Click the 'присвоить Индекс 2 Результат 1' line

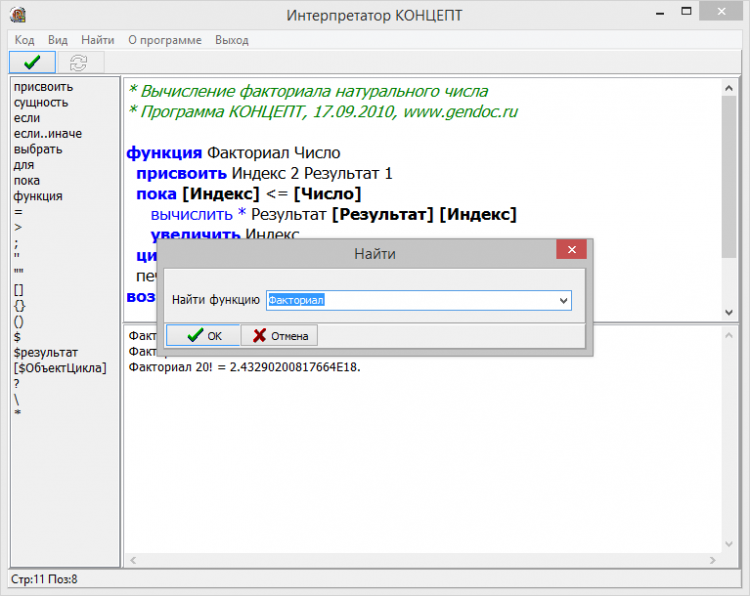tap(264, 174)
